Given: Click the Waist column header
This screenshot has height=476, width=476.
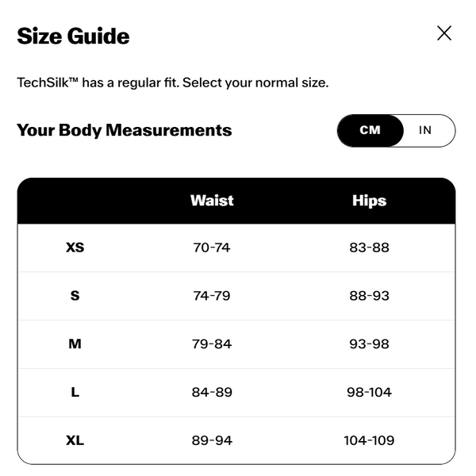Looking at the screenshot, I should pyautogui.click(x=212, y=201).
